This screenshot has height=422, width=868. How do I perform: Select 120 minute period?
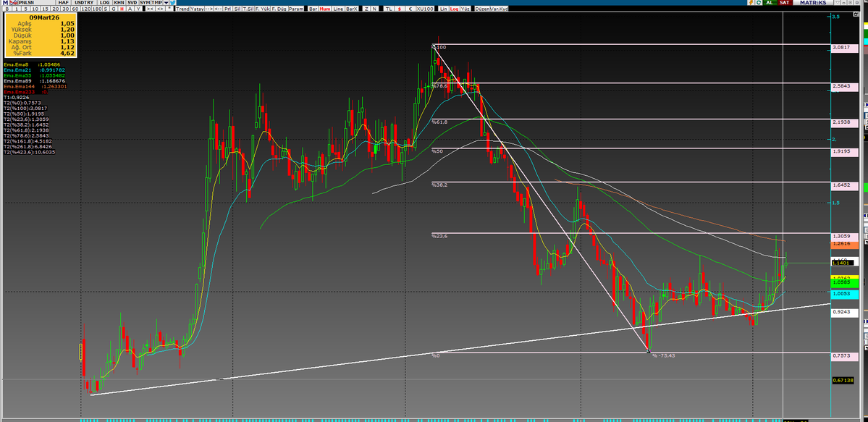[x=86, y=9]
